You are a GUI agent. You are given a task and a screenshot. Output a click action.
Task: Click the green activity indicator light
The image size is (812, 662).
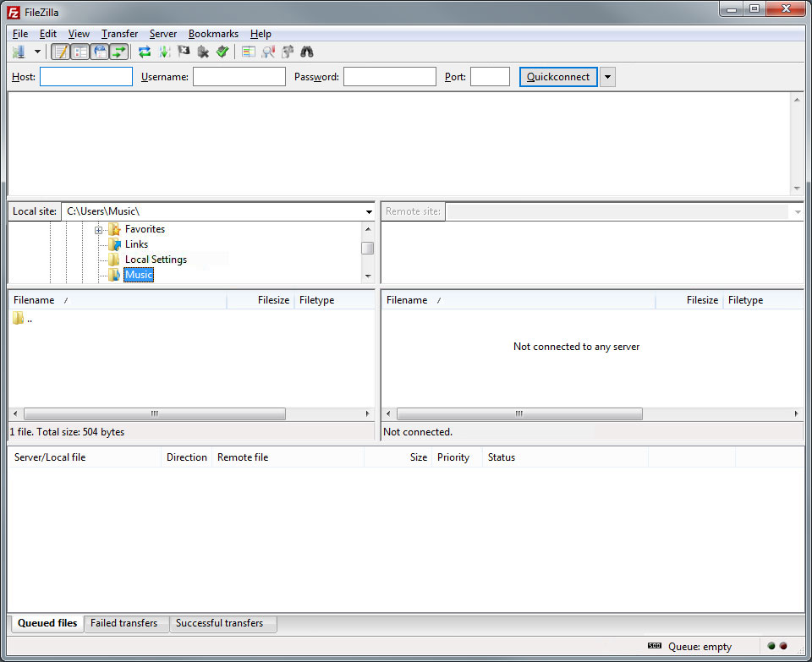[x=771, y=646]
